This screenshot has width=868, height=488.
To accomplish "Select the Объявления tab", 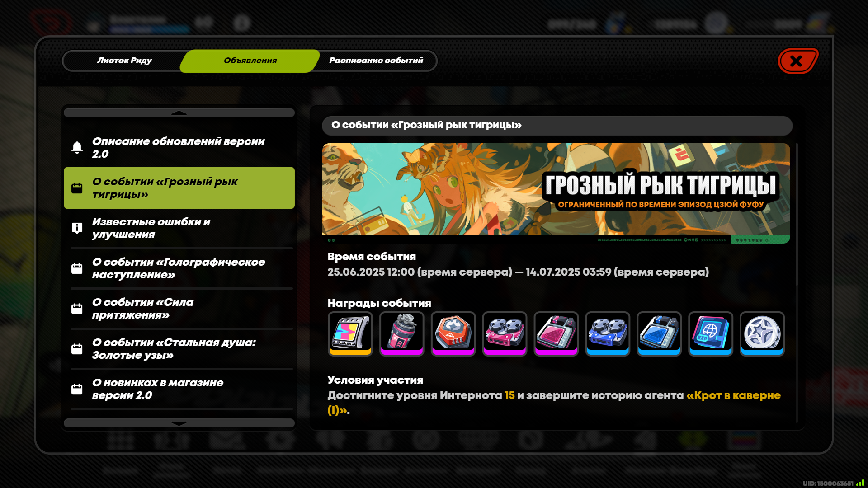I will (x=250, y=61).
